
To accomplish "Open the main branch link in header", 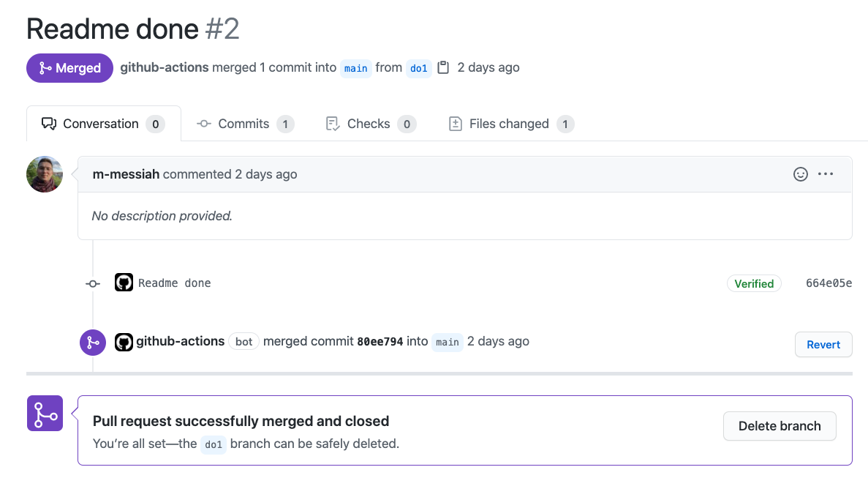I will click(x=355, y=68).
